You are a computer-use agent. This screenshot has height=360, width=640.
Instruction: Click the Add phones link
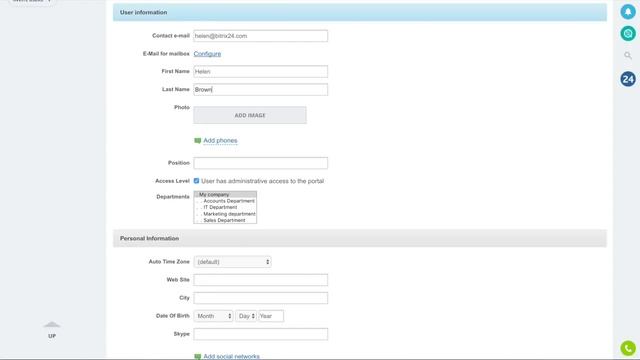point(220,140)
